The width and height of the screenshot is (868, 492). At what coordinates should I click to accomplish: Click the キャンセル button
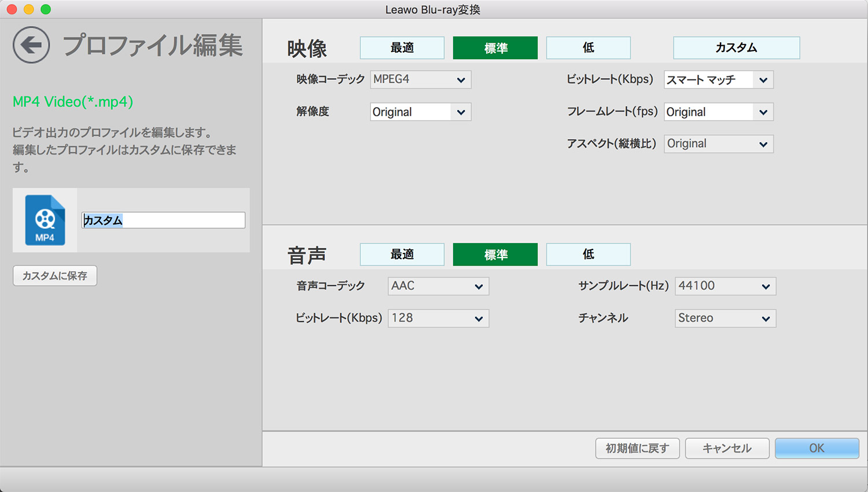pos(727,449)
